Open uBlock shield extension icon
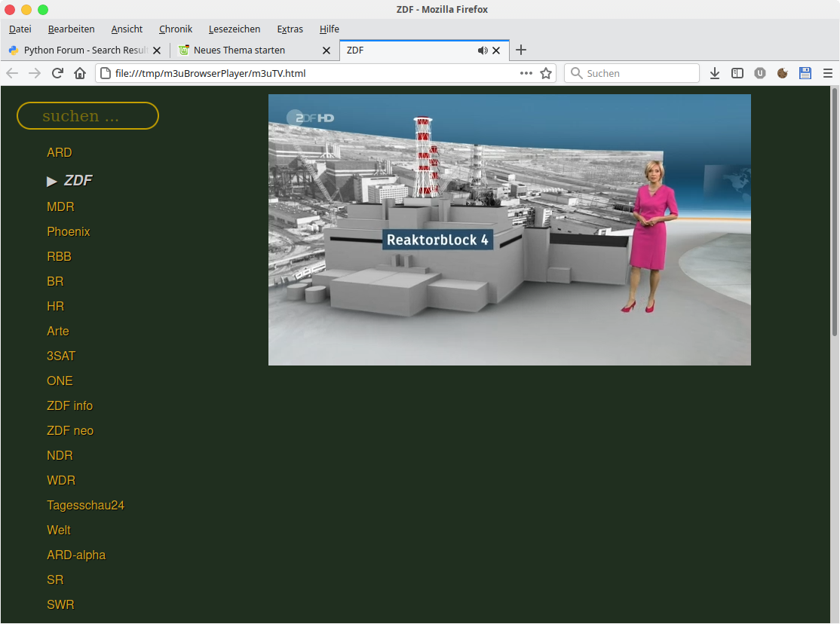Viewport: 840px width, 624px height. pos(759,73)
